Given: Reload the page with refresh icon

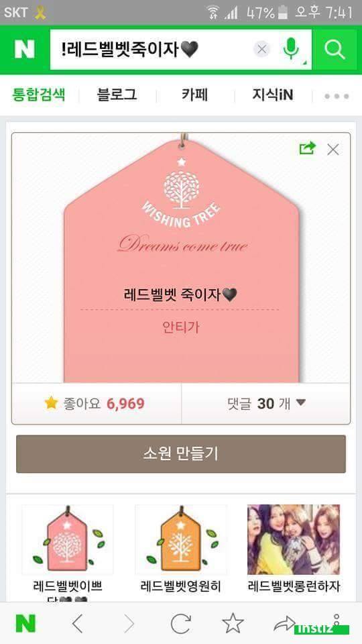Looking at the screenshot, I should point(180,624).
